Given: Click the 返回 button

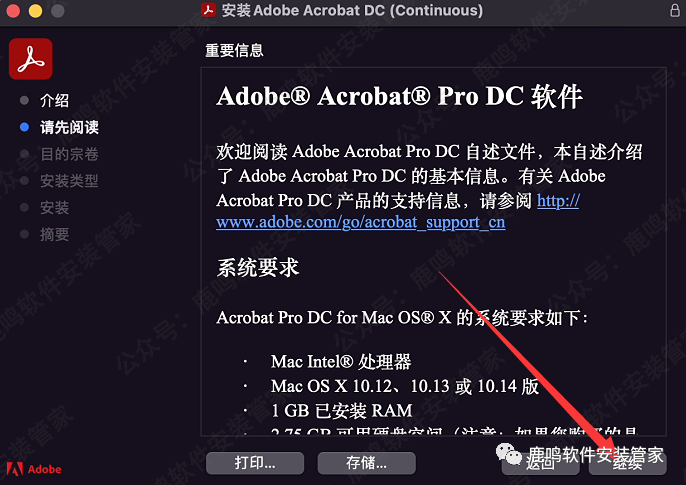Looking at the screenshot, I should pos(540,463).
